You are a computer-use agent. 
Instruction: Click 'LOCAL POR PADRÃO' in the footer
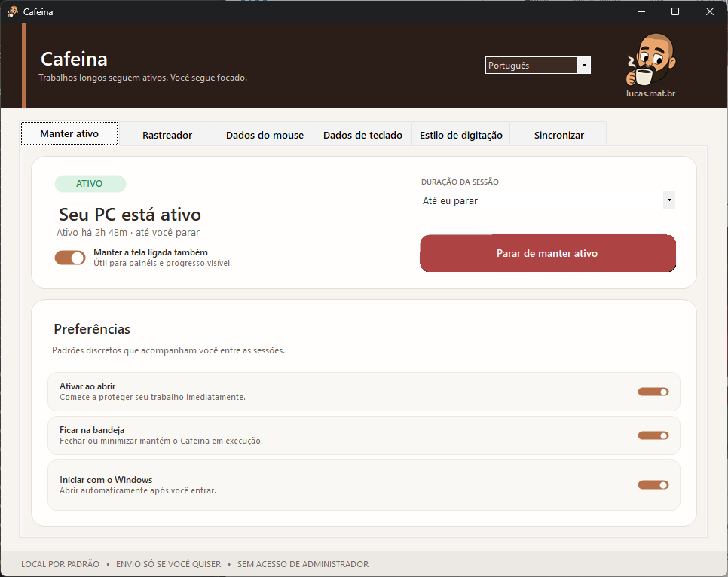(x=60, y=564)
